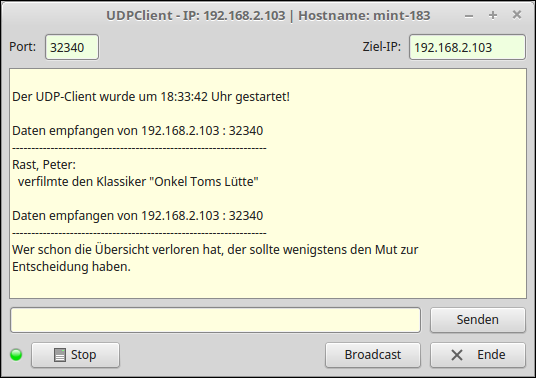Minimize the UDPClient window
Viewport: 536px width, 378px height.
469,16
